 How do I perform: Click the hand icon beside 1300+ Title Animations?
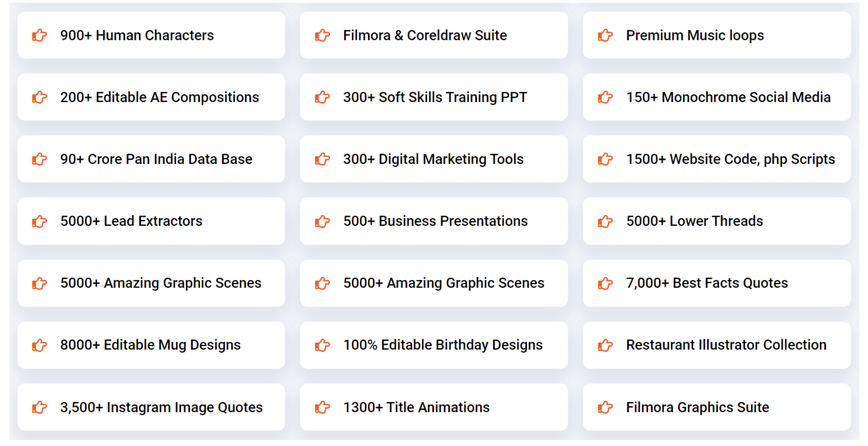322,407
